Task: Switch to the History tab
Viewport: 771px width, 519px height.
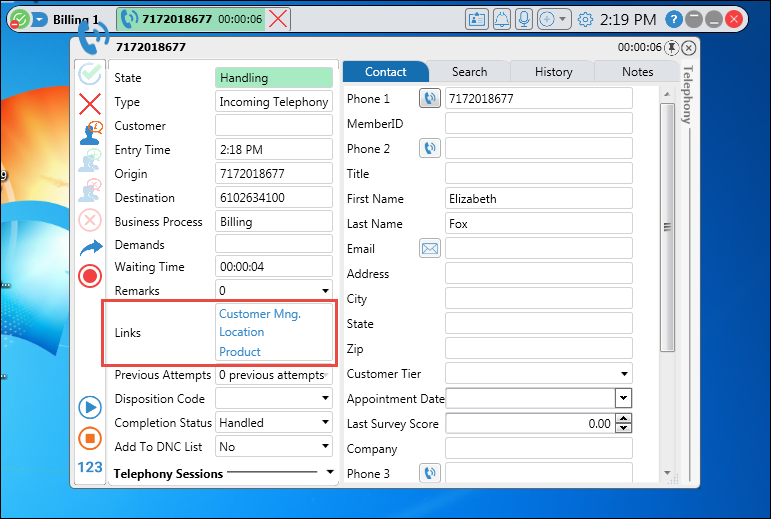Action: click(x=553, y=72)
